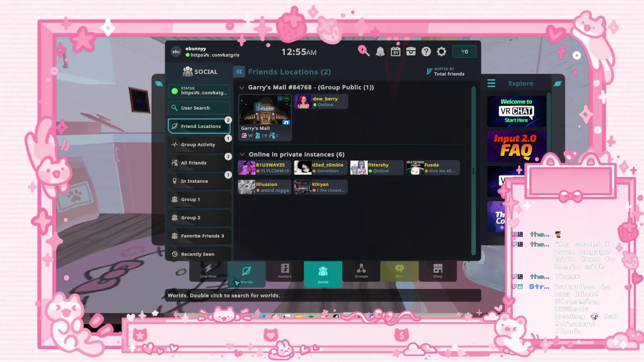This screenshot has height=362, width=644.
Task: Collapse Online in private instances section
Action: (243, 154)
